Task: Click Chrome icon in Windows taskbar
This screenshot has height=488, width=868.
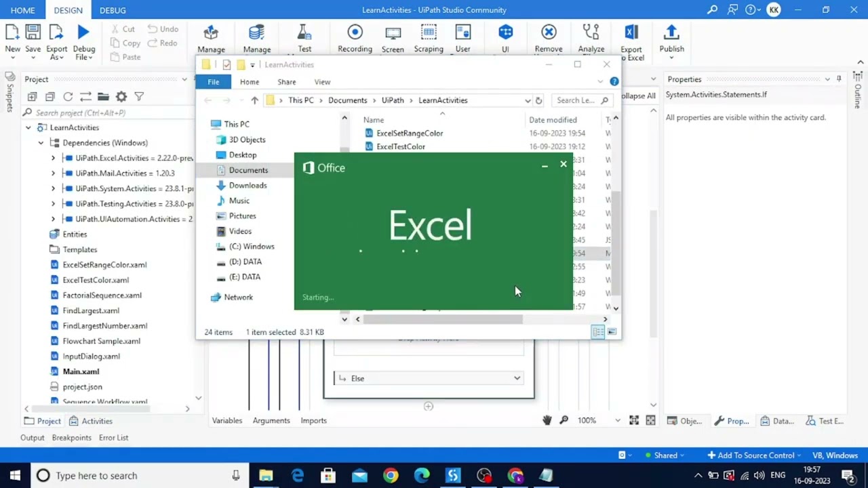Action: (x=391, y=476)
